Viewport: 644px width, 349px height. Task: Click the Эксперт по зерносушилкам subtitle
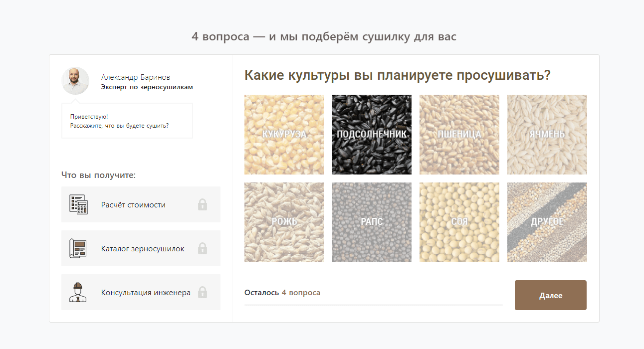147,87
